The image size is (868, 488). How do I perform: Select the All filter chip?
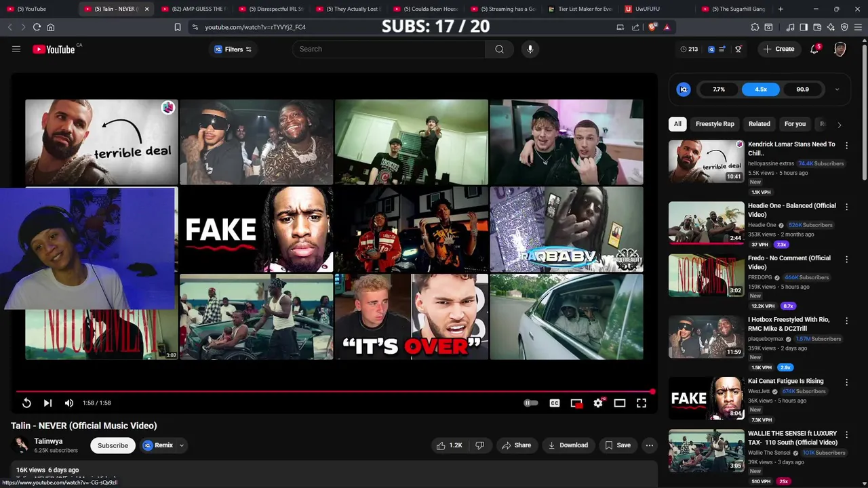[677, 124]
